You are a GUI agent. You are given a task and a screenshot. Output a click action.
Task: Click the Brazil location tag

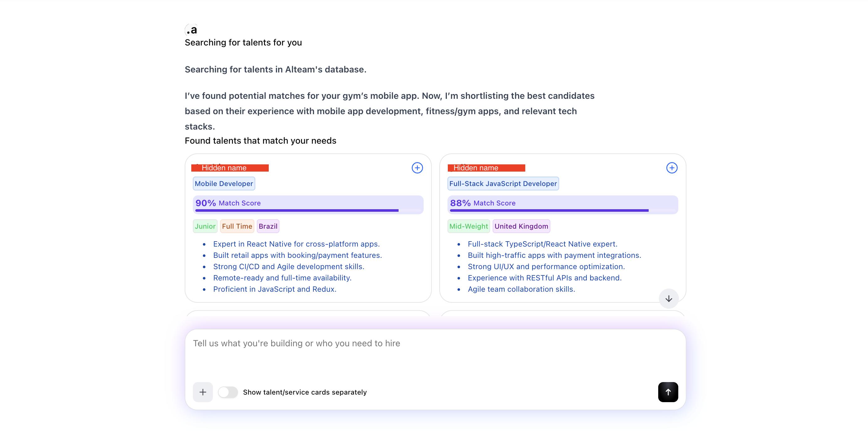(267, 226)
